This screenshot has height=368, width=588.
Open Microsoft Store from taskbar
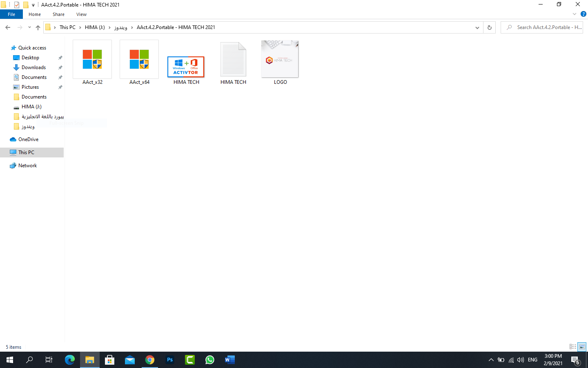pos(110,360)
